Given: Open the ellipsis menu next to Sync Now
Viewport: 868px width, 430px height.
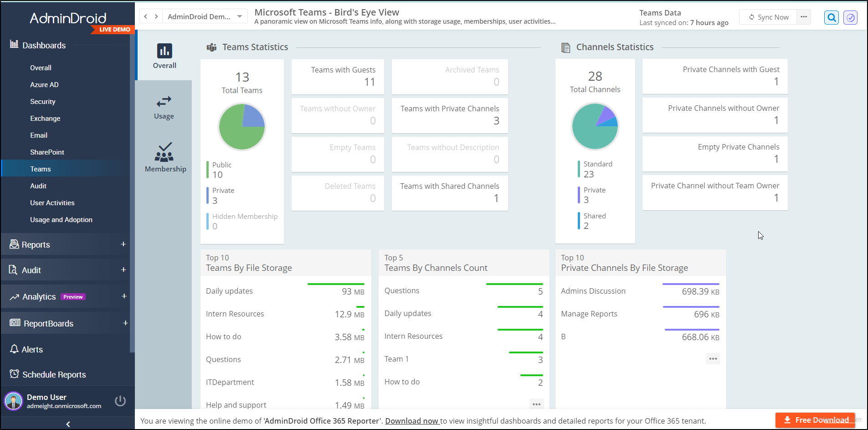Looking at the screenshot, I should [804, 17].
